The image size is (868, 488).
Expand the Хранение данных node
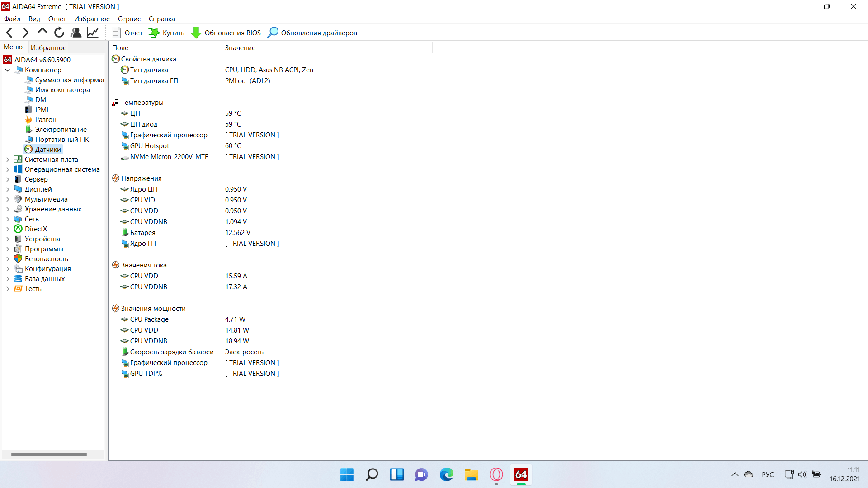(x=8, y=209)
